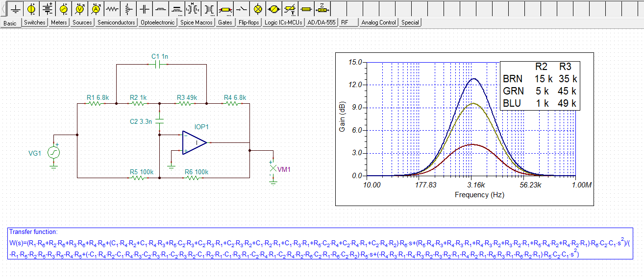Open the Optoelectronic tab

158,23
